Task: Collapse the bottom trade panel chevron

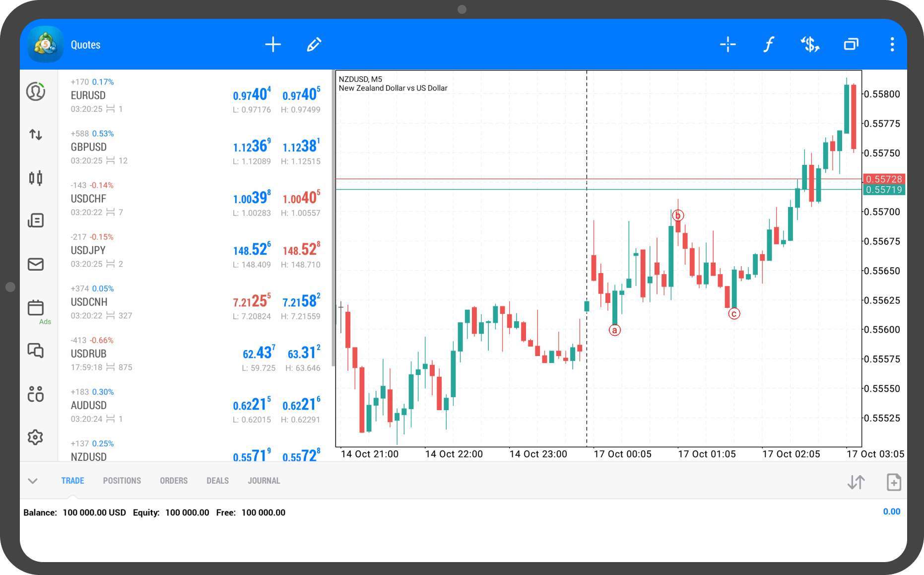Action: [33, 481]
